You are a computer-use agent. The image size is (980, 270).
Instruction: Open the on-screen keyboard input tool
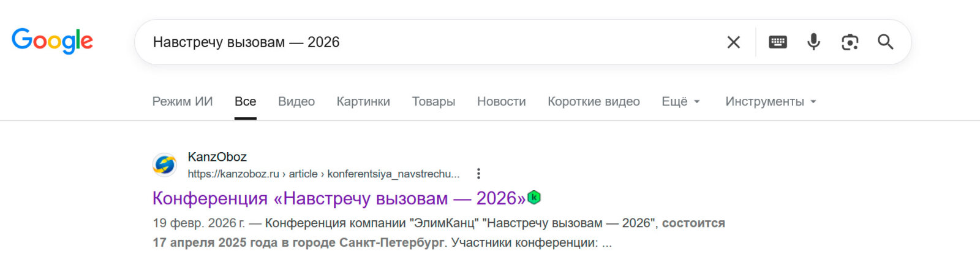pos(777,42)
